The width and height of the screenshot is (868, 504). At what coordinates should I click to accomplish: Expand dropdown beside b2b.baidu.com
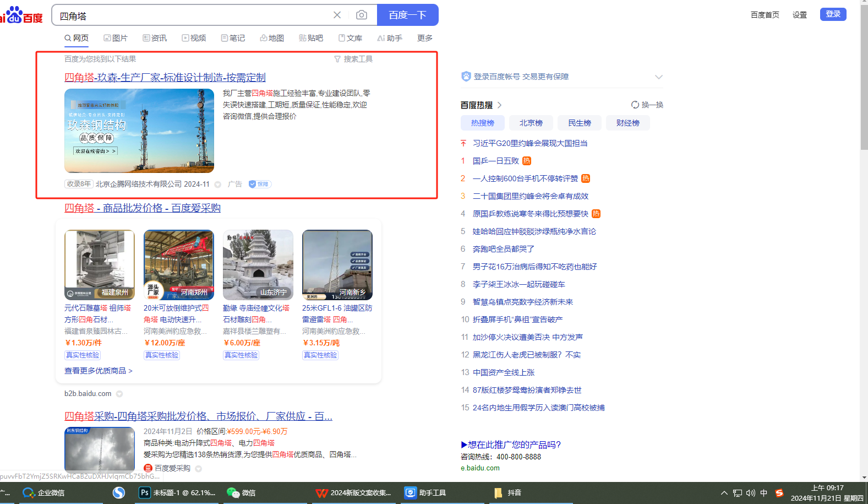point(119,394)
